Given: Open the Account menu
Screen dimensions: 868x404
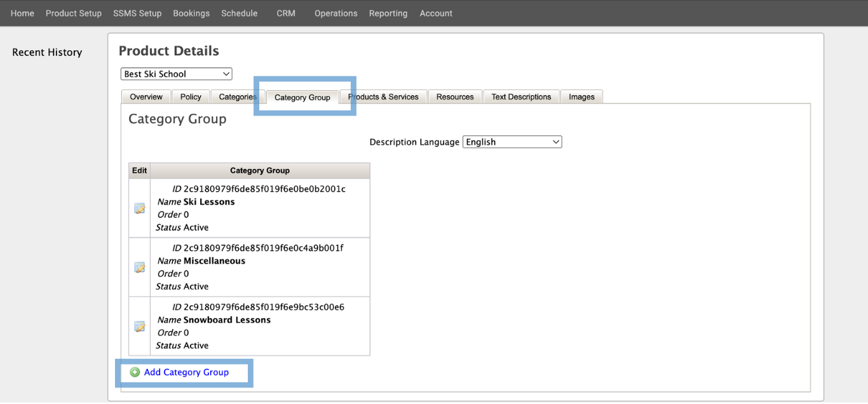Looking at the screenshot, I should 436,13.
